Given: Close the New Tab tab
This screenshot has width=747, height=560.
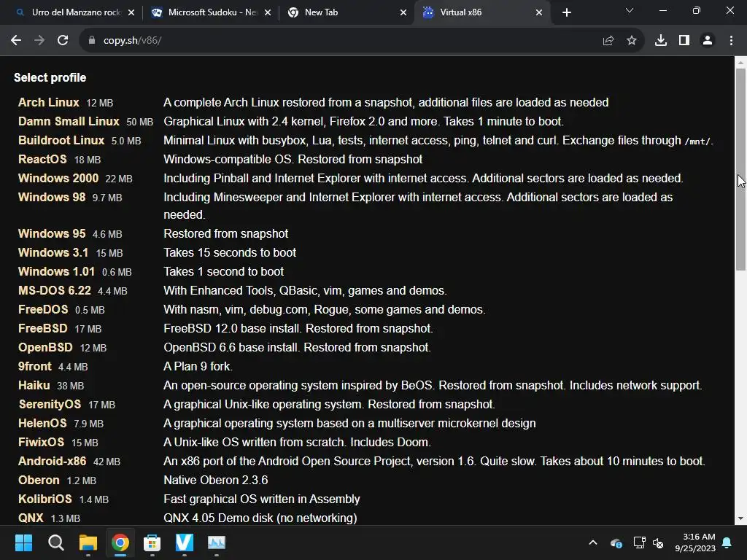Looking at the screenshot, I should [x=403, y=13].
